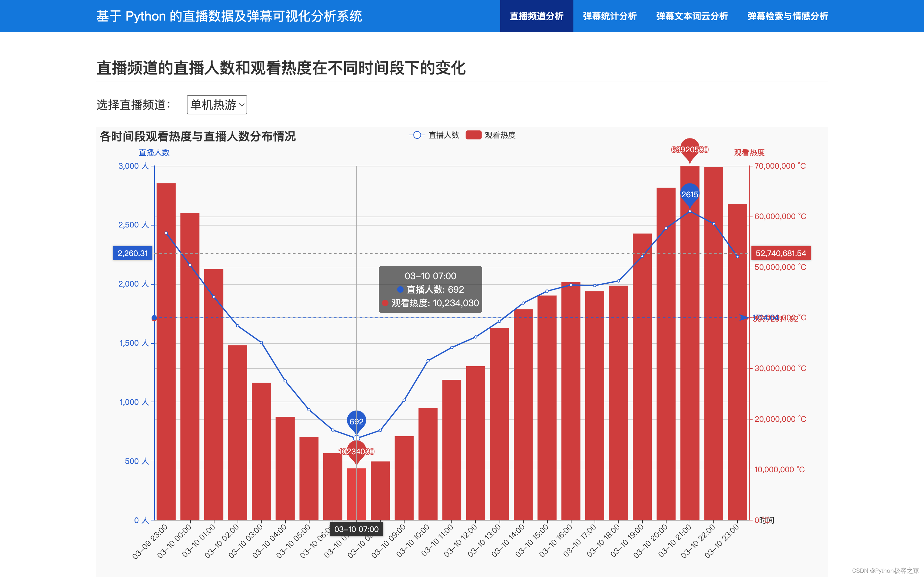Click the line data point at 03-10 10:00

[428, 360]
